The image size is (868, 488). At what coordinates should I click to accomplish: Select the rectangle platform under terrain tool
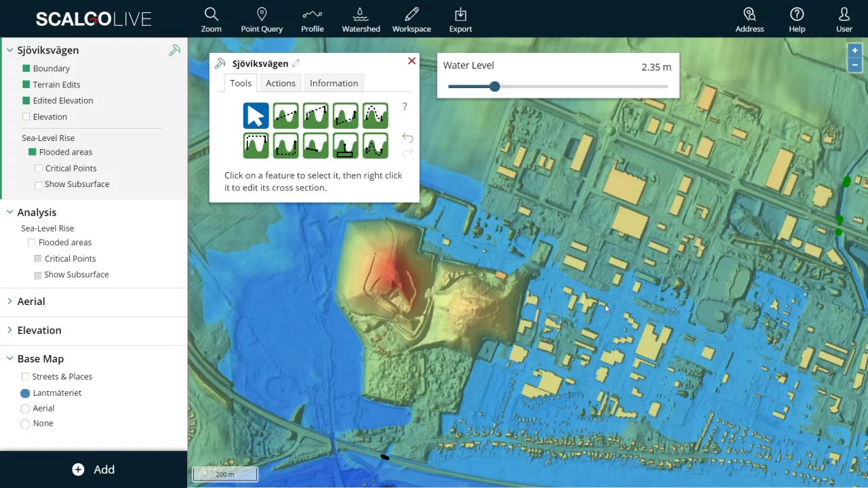click(x=346, y=146)
